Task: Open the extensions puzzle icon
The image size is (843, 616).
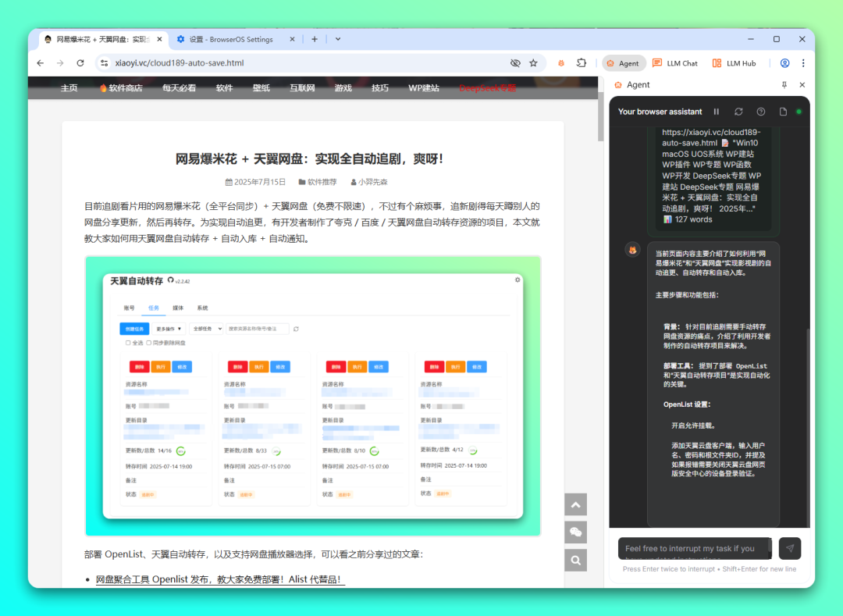Action: [x=582, y=63]
